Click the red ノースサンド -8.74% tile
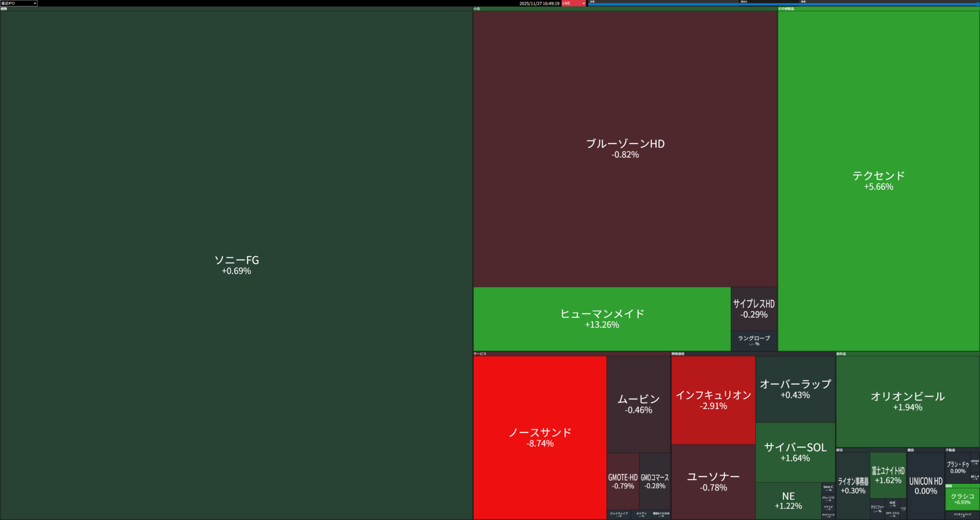The height and width of the screenshot is (520, 980). [540, 437]
